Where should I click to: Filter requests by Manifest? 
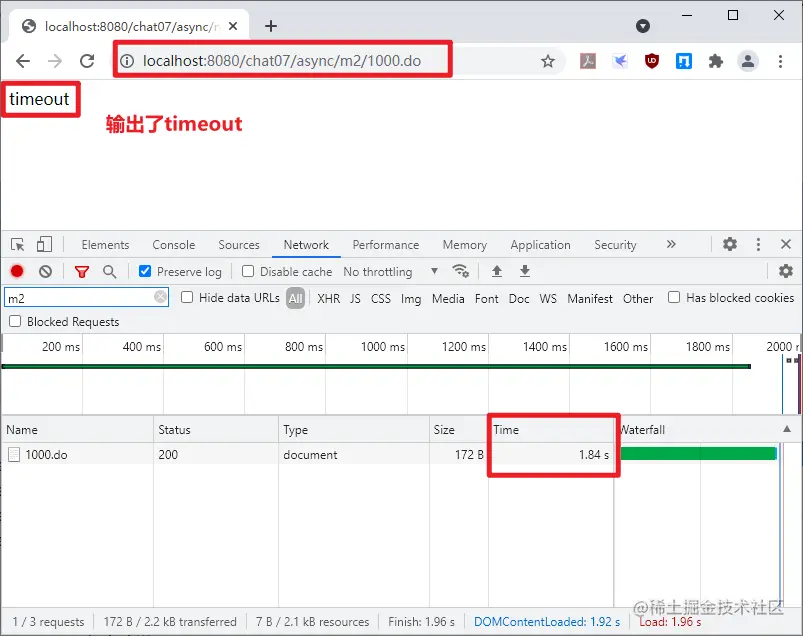589,299
